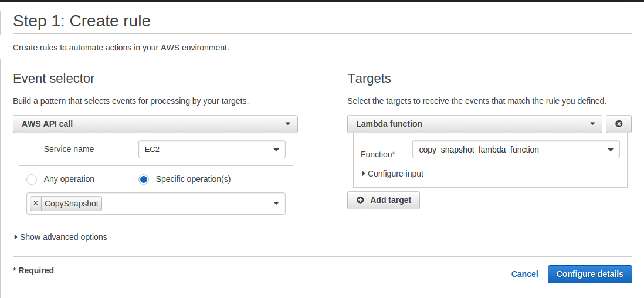Click the CopySnapshot tag label

[x=72, y=204]
